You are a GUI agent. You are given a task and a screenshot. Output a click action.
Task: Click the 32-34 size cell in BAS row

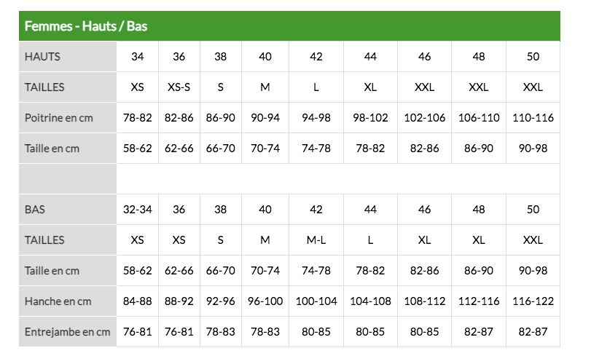tap(138, 210)
